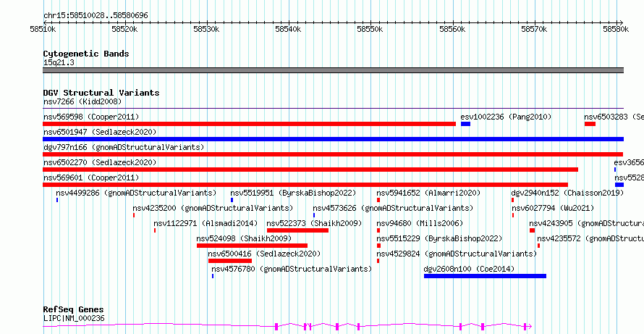This screenshot has height=334, width=644.
Task: Select the nsv6500416 (Sedlazeck2020) red bar
Action: coord(230,261)
